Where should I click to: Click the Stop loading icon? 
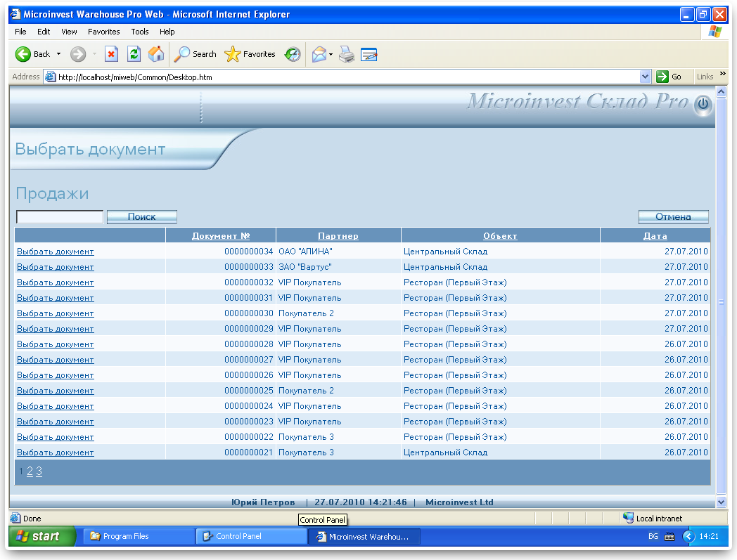111,54
